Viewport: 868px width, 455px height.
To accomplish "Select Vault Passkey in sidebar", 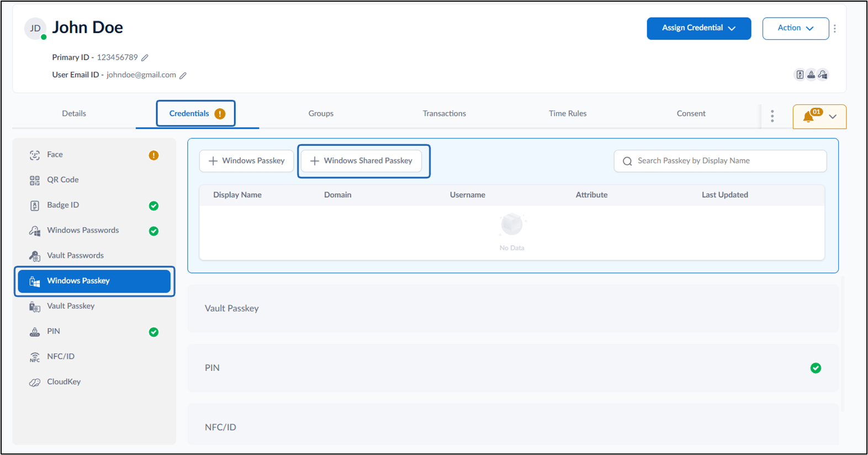I will coord(94,306).
